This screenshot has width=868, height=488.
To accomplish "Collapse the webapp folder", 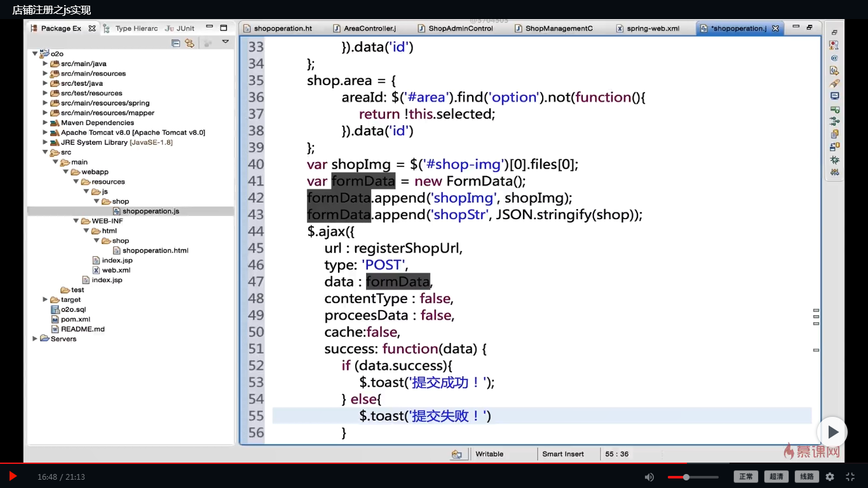I will (x=65, y=172).
